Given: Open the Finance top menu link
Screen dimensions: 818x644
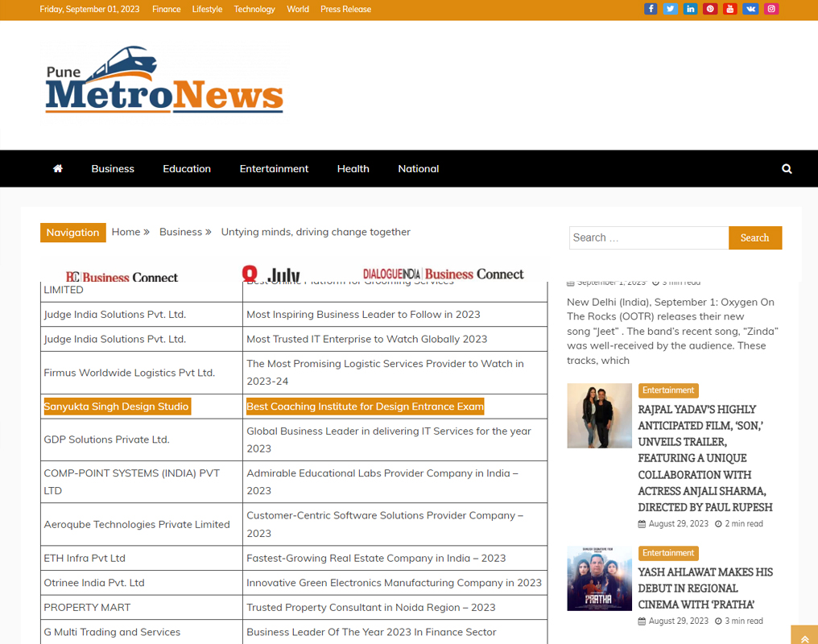Looking at the screenshot, I should (167, 9).
